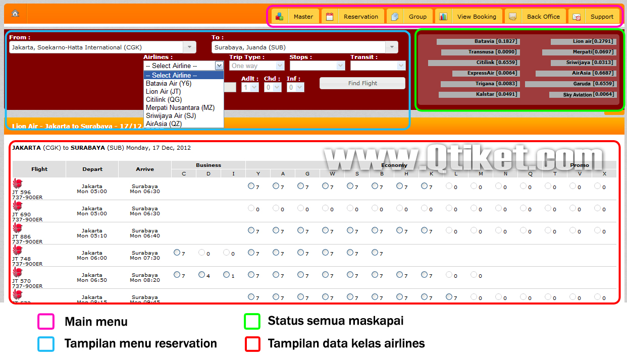Viewport: 627px width, 364px height.
Task: Select class Y radio for flight JT 596
Action: pos(251,186)
